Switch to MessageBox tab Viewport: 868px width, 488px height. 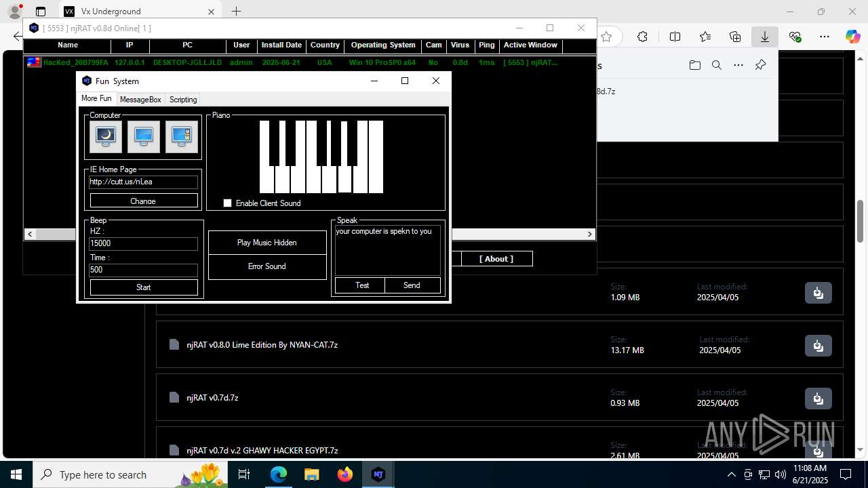pos(140,99)
